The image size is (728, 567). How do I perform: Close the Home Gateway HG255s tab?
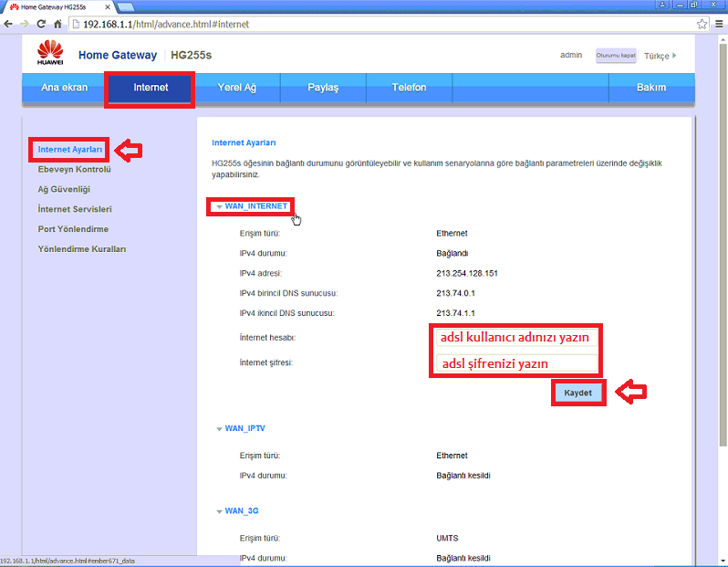tap(108, 7)
